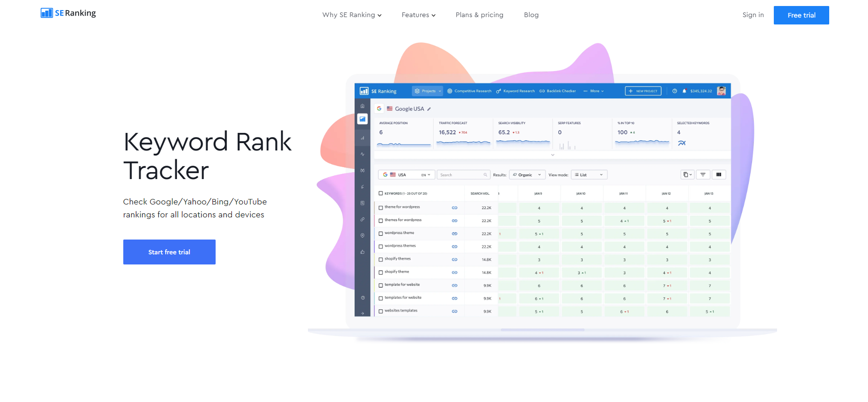Open the home icon in dashboard sidebar
The height and width of the screenshot is (402, 868).
(362, 106)
